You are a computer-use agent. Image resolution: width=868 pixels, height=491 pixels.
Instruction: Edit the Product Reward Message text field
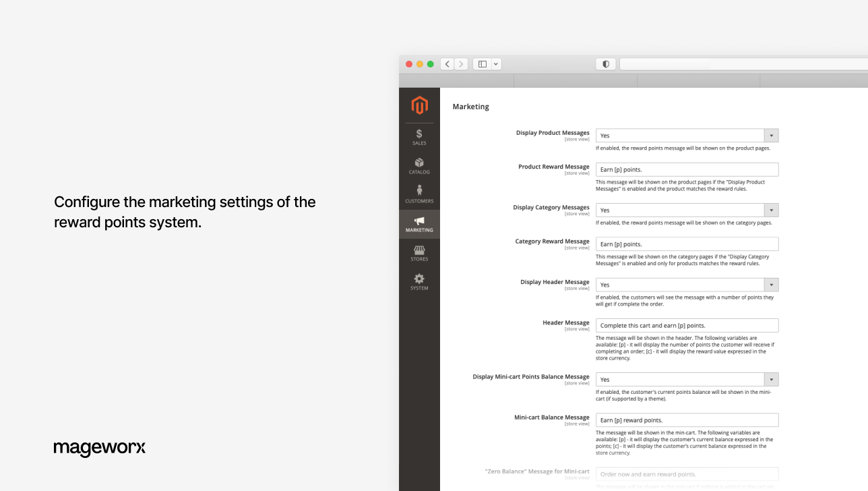tap(686, 169)
